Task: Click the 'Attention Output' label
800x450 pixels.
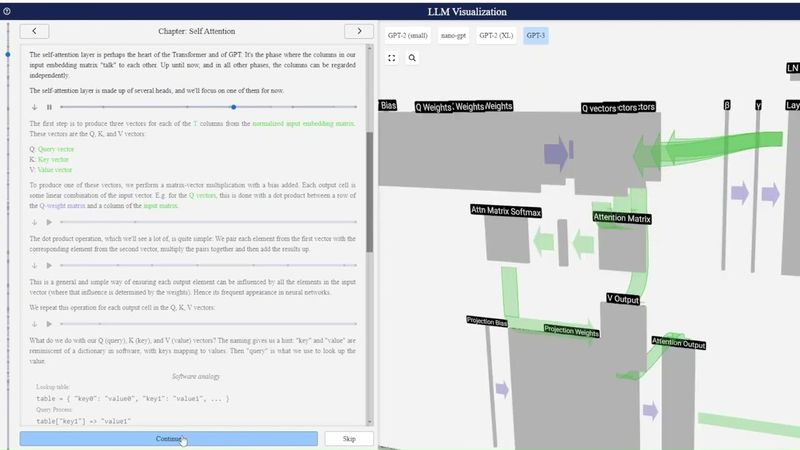Action: click(x=679, y=343)
